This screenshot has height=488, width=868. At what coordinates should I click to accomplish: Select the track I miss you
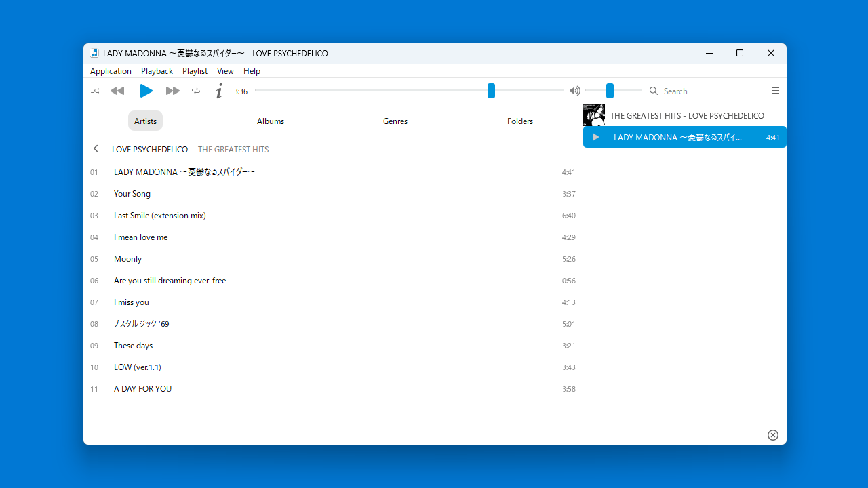333,302
